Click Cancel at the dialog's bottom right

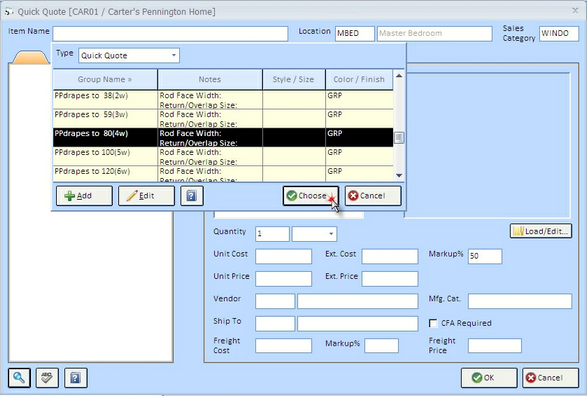[550, 378]
